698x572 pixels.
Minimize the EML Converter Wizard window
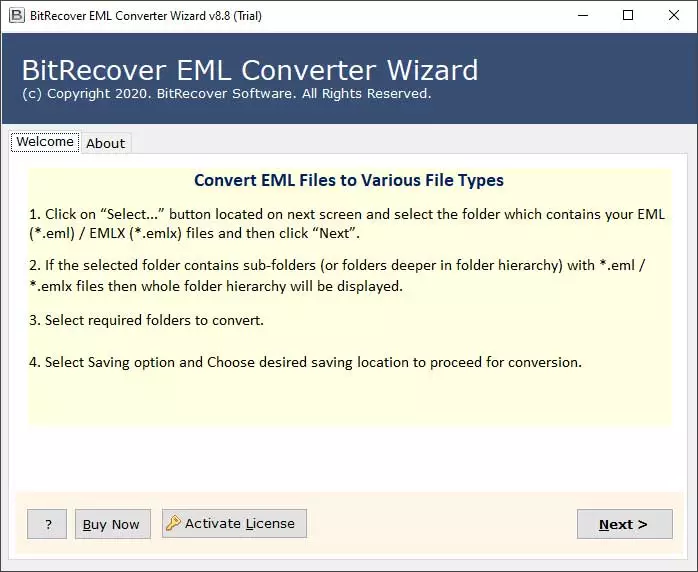[x=582, y=15]
